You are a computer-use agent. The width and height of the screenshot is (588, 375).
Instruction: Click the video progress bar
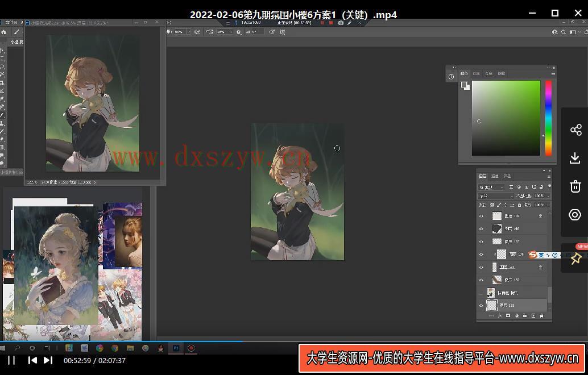pyautogui.click(x=294, y=341)
